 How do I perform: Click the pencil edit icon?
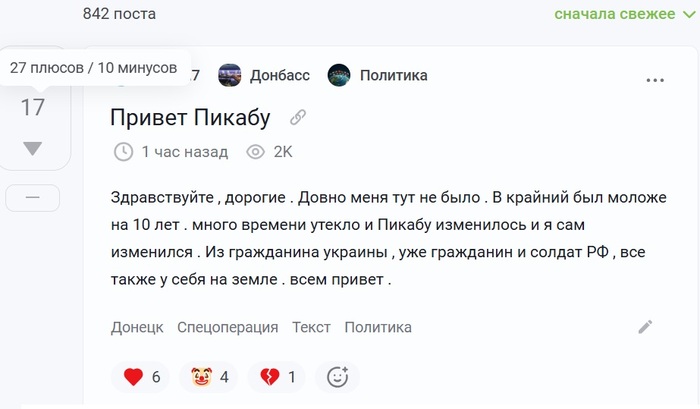click(645, 326)
